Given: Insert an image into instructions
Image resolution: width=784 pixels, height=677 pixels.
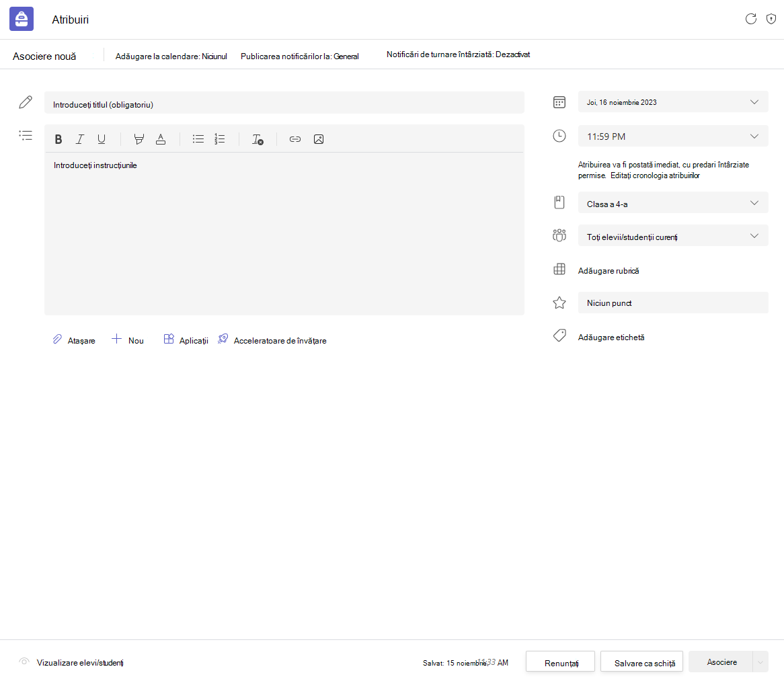Looking at the screenshot, I should 319,139.
